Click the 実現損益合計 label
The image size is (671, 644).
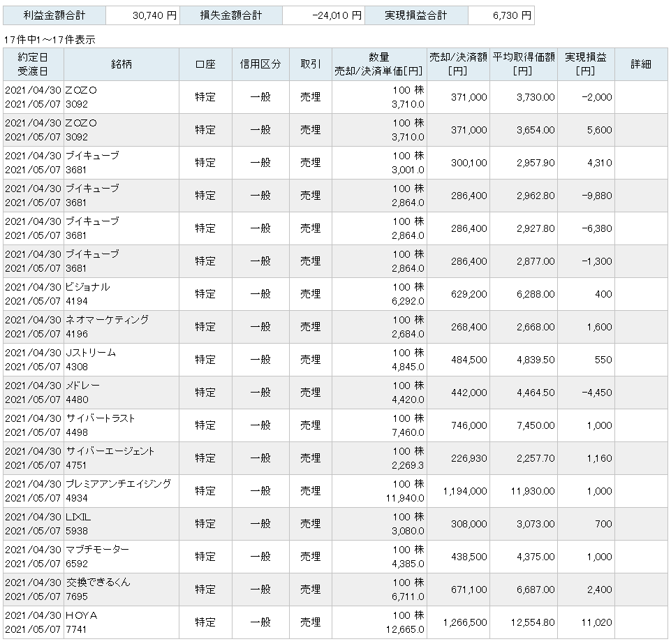pos(416,15)
